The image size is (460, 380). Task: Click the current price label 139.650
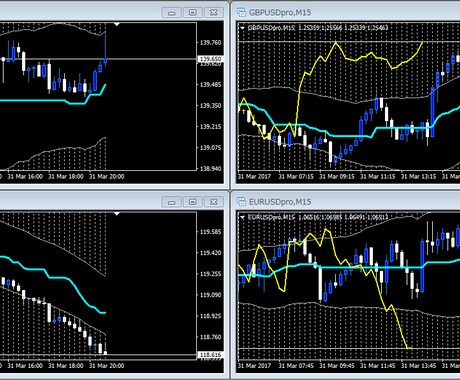[210, 59]
